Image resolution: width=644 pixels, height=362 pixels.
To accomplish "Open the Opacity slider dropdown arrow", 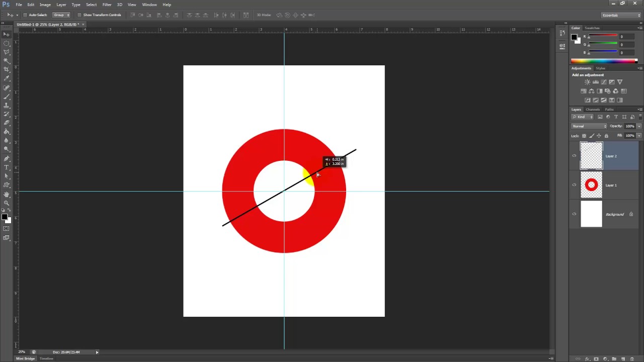I will click(x=639, y=126).
